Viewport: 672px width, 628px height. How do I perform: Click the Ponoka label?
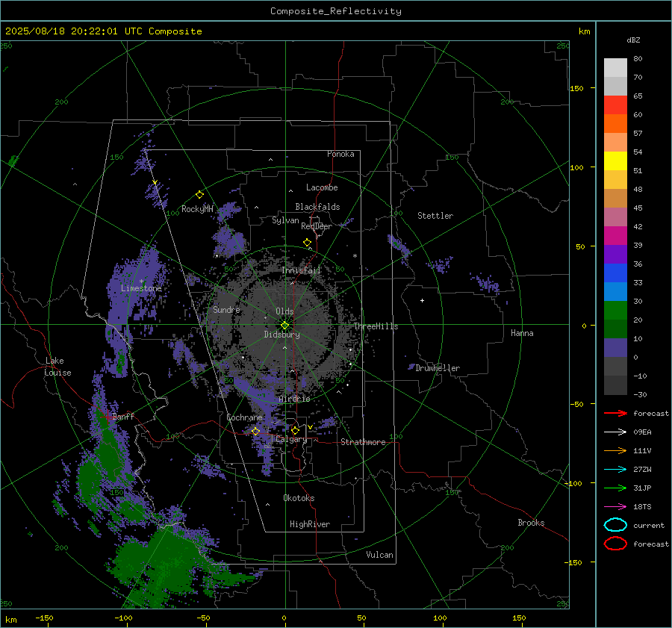(340, 154)
